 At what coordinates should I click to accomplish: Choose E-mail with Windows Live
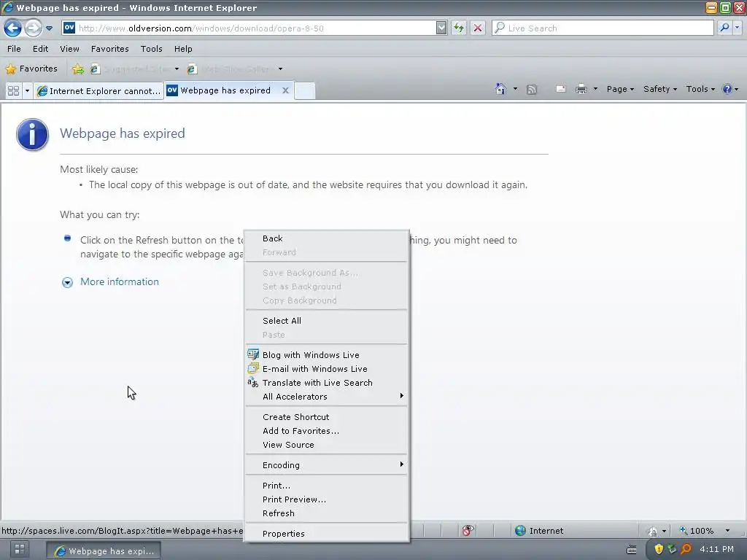point(326,369)
